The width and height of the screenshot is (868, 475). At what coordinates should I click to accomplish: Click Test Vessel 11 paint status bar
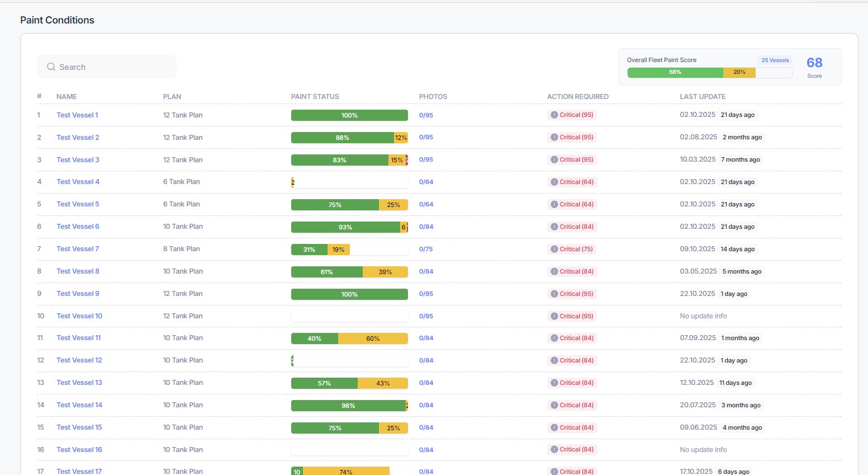click(x=349, y=338)
